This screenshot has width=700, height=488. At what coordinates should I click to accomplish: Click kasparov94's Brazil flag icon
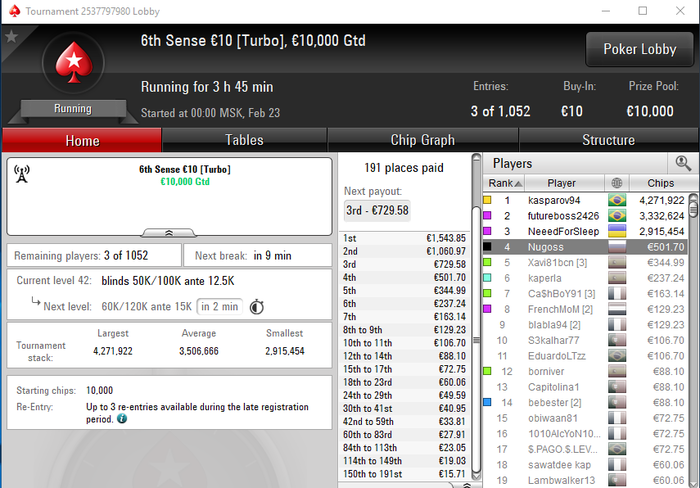click(617, 200)
